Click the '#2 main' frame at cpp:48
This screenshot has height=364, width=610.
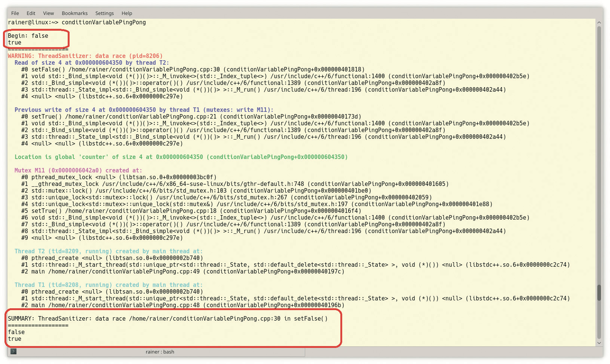point(183,305)
